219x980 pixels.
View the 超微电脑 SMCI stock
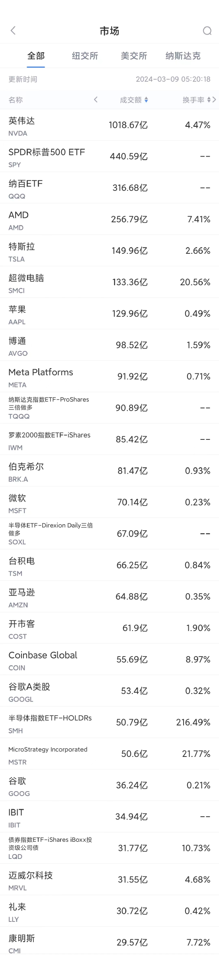coord(109,282)
